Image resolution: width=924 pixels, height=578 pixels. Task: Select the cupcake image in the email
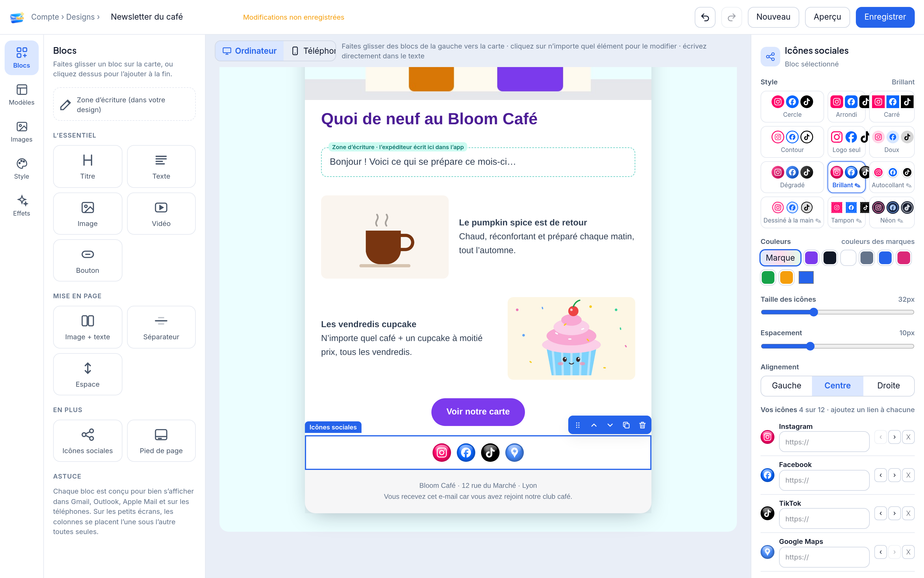click(571, 338)
